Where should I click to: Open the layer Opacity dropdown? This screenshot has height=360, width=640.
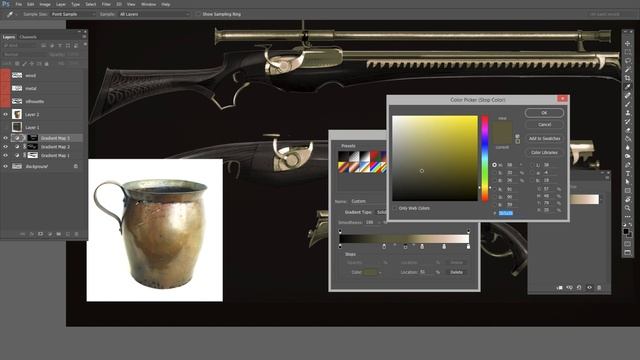tap(72, 54)
